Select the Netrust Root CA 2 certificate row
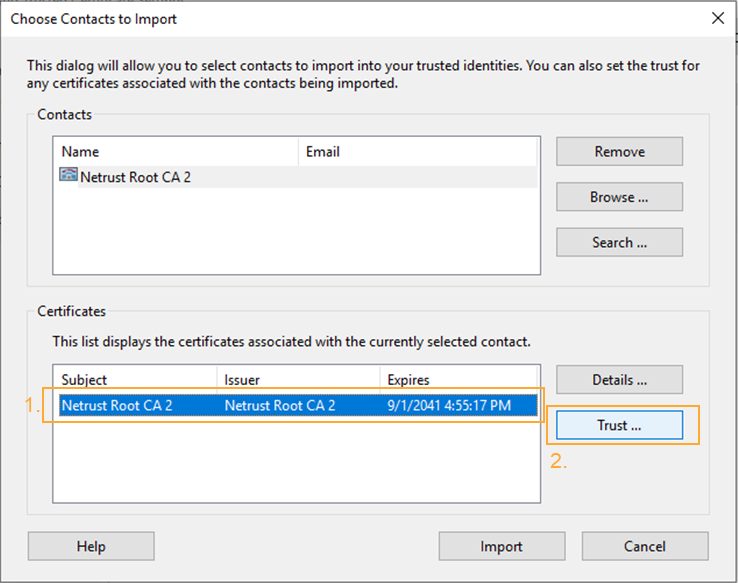The height and width of the screenshot is (583, 738). pos(298,406)
